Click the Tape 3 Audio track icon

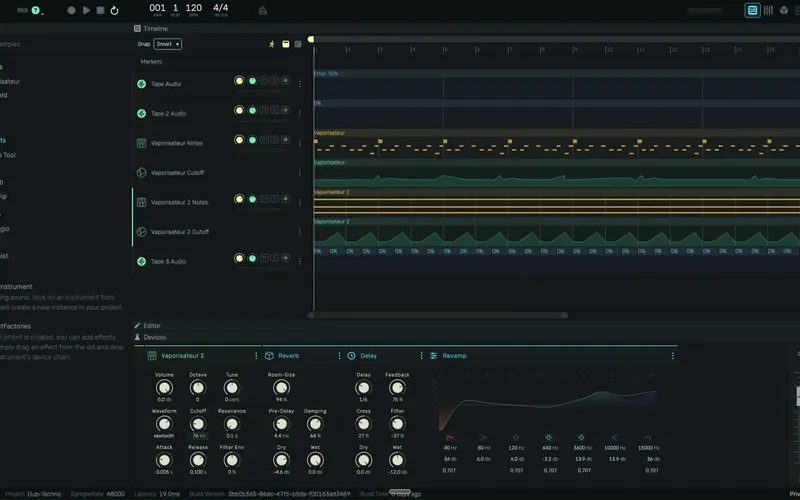(x=141, y=261)
